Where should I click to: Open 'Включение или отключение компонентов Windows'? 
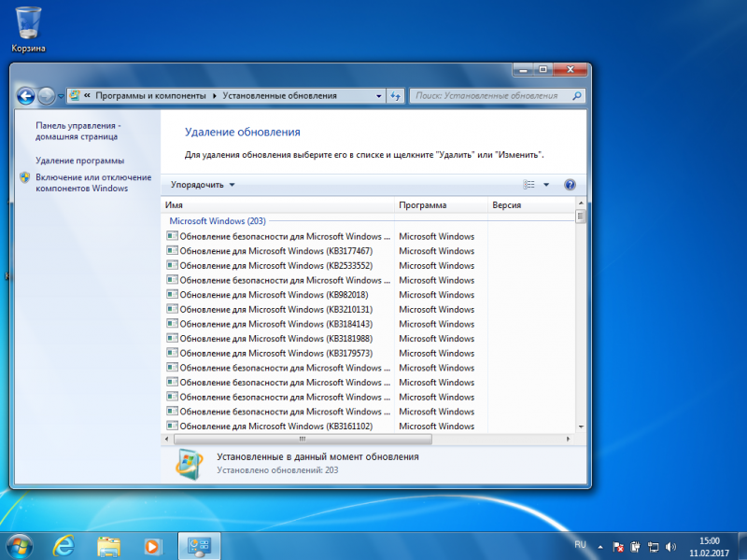[93, 182]
